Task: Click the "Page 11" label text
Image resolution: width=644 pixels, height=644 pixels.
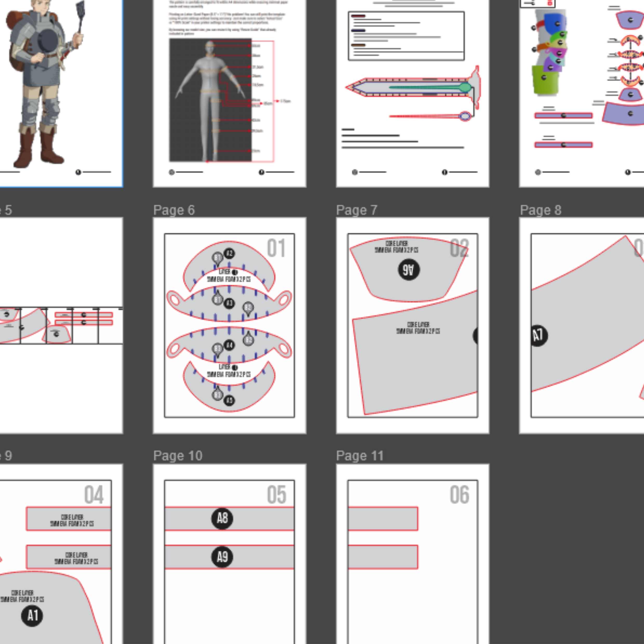Action: (360, 456)
